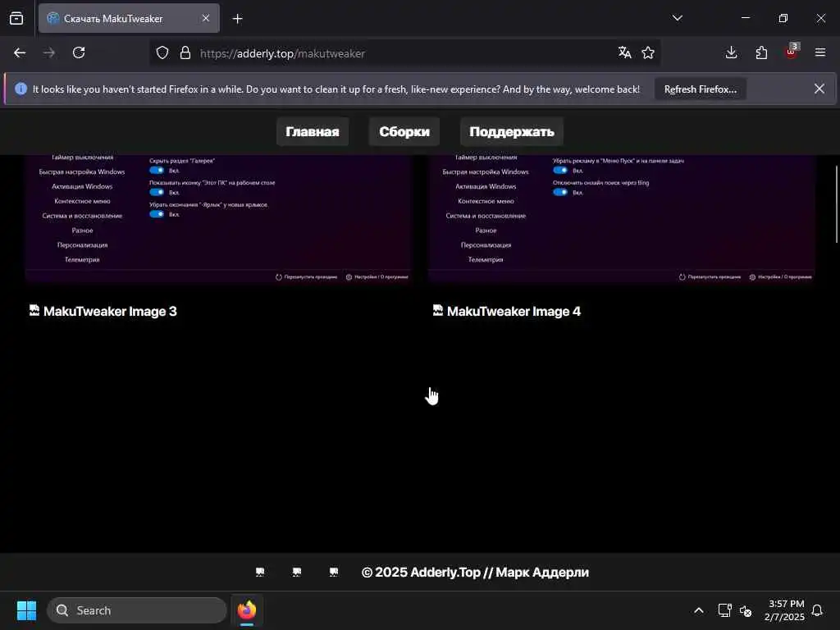The height and width of the screenshot is (630, 840).
Task: Toggle Скрыть раздел "Галерея" switch
Action: (157, 171)
